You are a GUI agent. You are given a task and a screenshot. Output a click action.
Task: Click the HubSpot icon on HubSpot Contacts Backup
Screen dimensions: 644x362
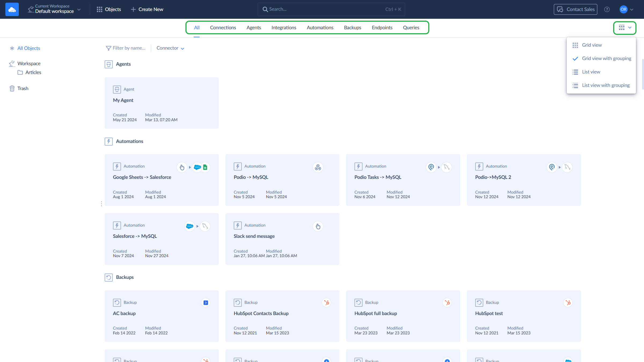pos(326,303)
